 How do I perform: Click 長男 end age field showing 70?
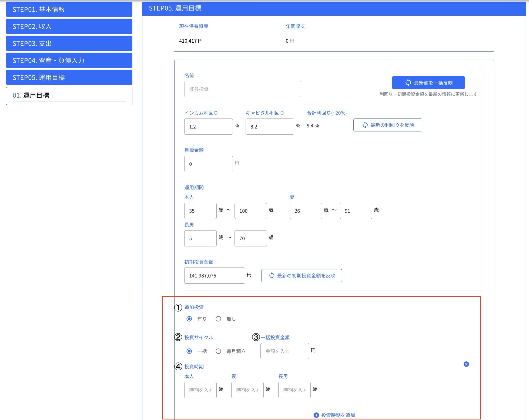(x=251, y=238)
